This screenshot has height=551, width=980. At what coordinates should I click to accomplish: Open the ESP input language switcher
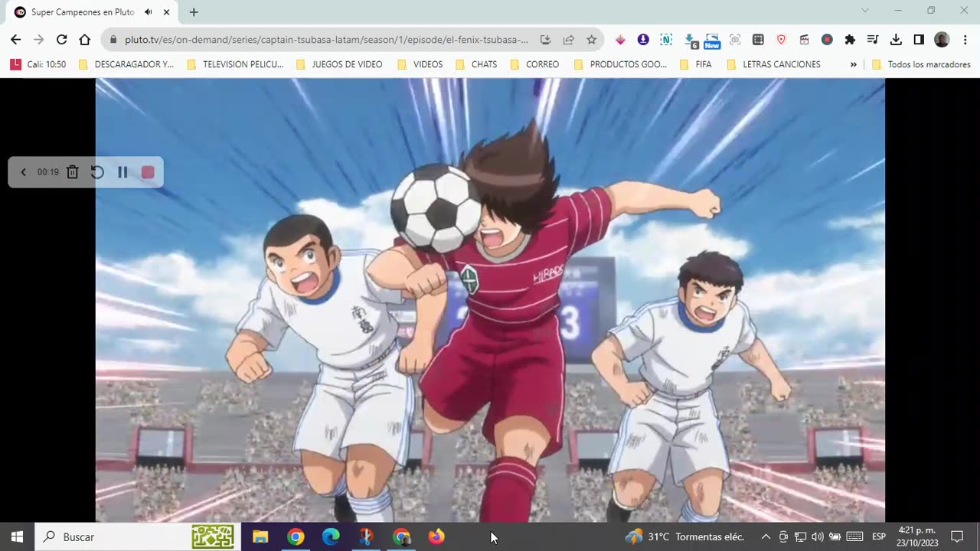coord(879,536)
